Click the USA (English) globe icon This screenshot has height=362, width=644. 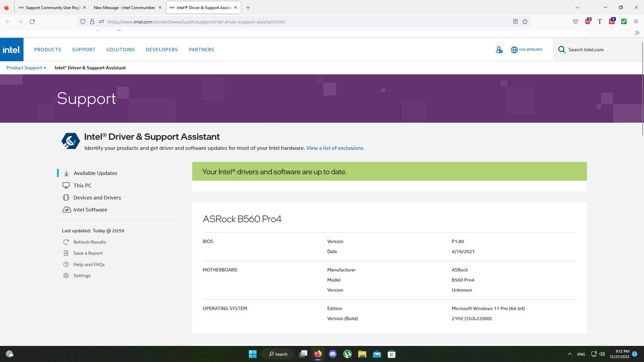[x=514, y=50]
